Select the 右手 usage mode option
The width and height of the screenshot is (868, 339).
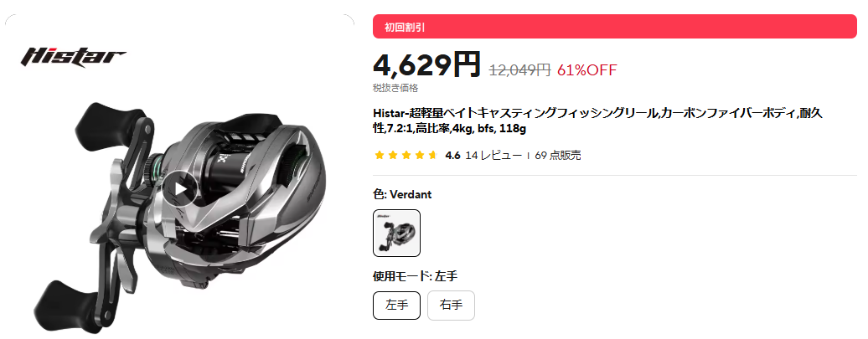tap(451, 306)
